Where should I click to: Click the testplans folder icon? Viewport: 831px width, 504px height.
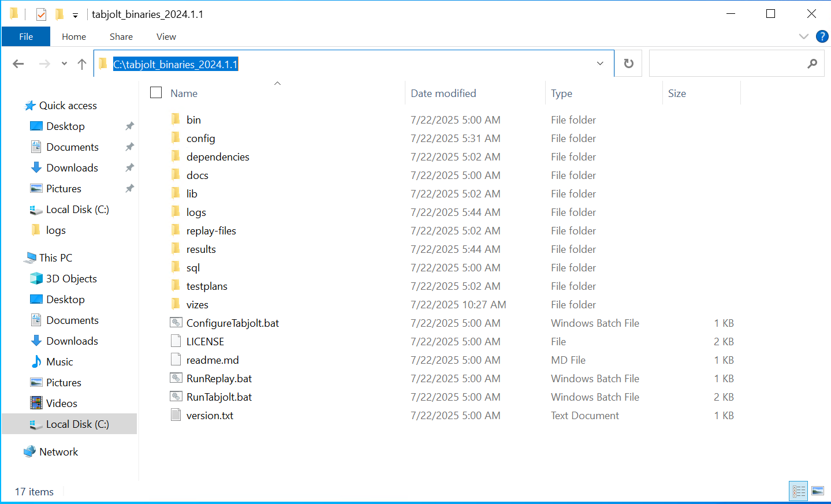176,286
